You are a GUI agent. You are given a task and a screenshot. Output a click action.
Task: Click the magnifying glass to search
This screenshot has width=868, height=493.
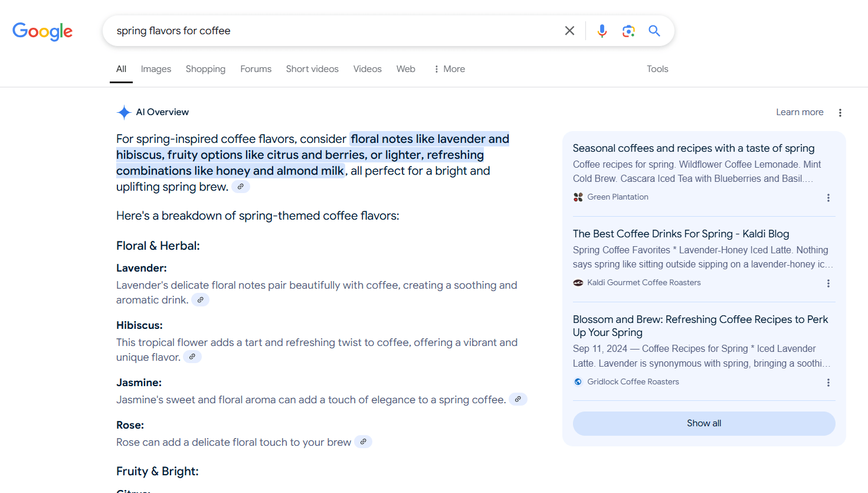(654, 30)
